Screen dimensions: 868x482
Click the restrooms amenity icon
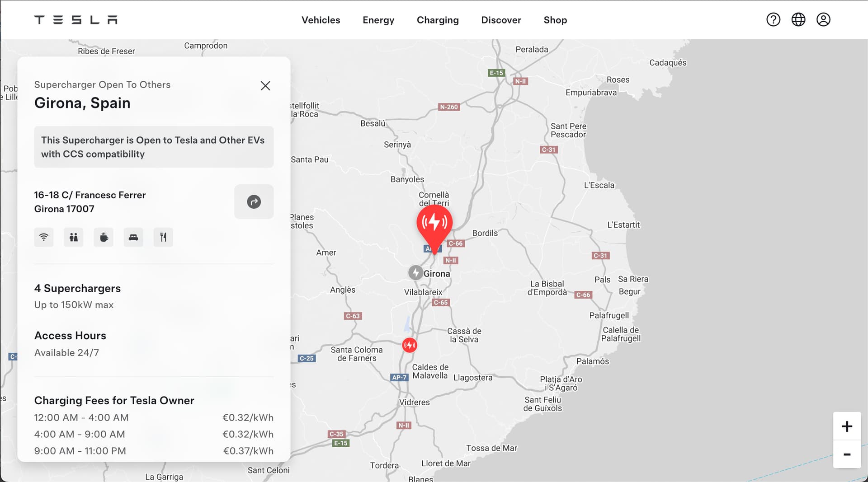74,237
